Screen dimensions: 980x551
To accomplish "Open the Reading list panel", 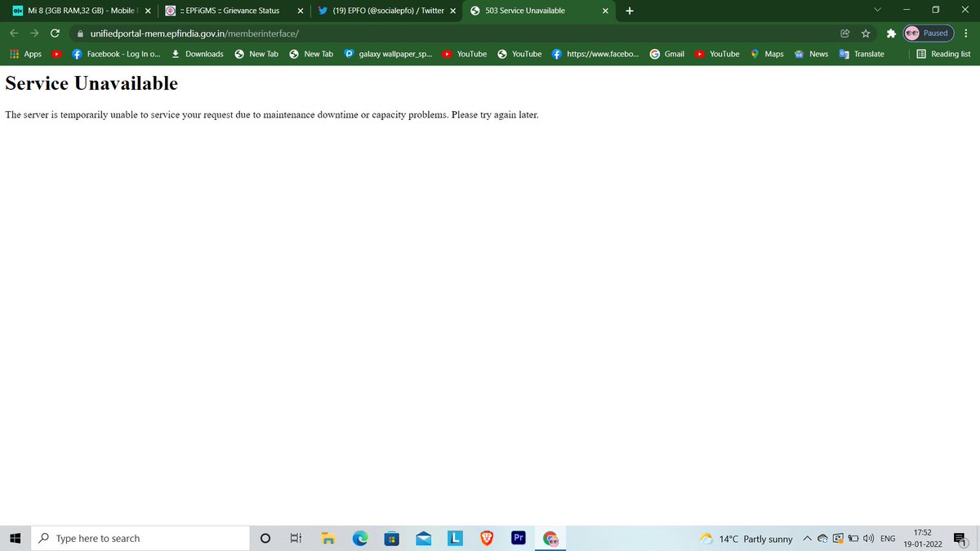I will click(x=943, y=54).
